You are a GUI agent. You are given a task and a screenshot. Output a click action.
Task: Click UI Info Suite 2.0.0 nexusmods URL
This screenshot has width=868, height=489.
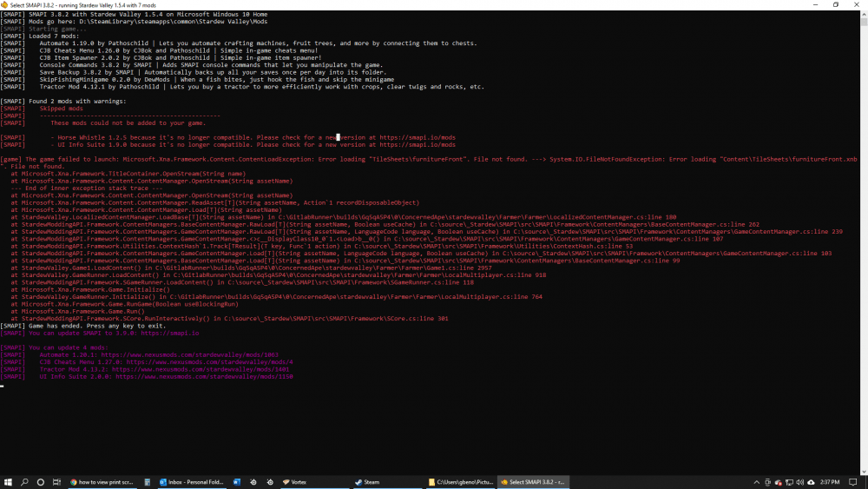204,377
